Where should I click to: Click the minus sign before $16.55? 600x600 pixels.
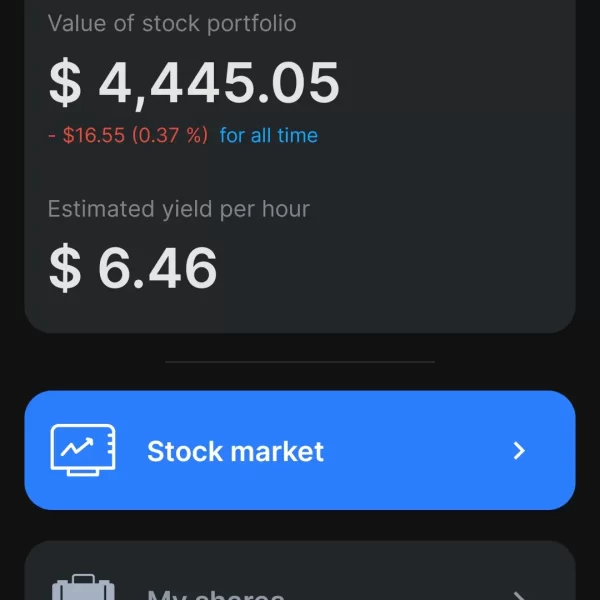[51, 136]
